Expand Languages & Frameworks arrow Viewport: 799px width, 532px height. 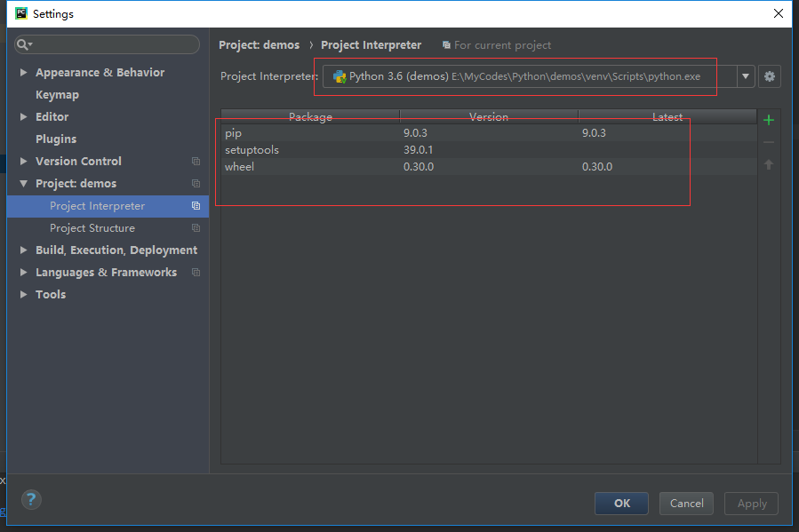[23, 273]
